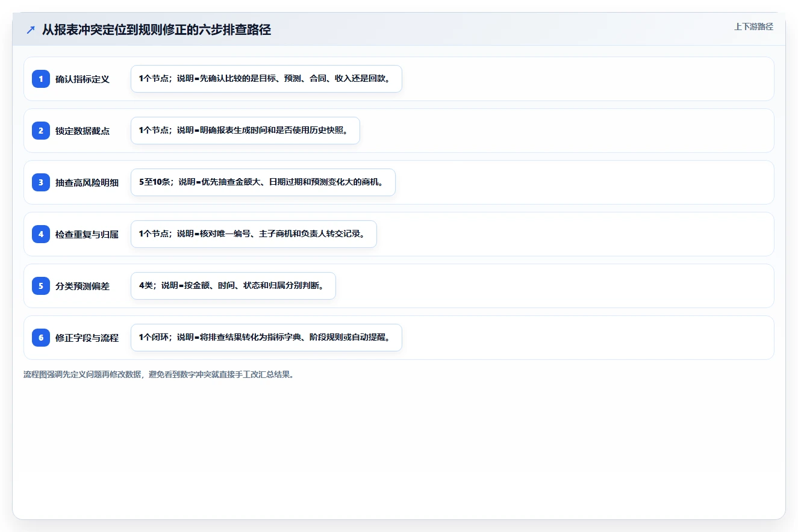
Task: Click the 5至10条 high-risk sampling note
Action: coord(263,182)
